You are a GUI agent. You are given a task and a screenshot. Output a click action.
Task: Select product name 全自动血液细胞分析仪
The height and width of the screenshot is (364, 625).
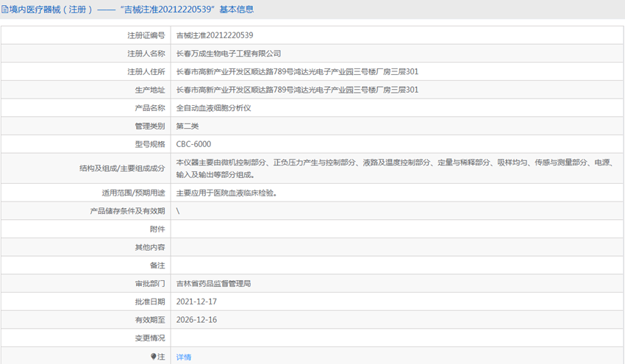click(214, 108)
